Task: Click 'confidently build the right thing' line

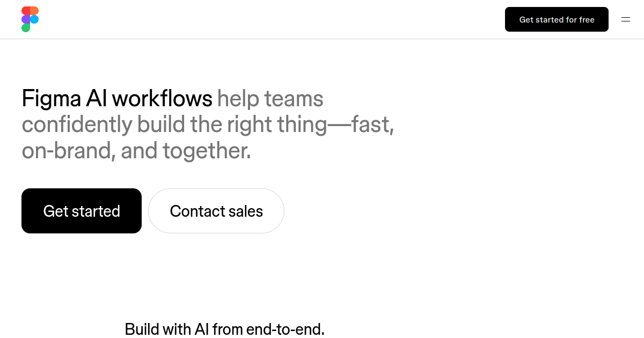Action: (174, 125)
